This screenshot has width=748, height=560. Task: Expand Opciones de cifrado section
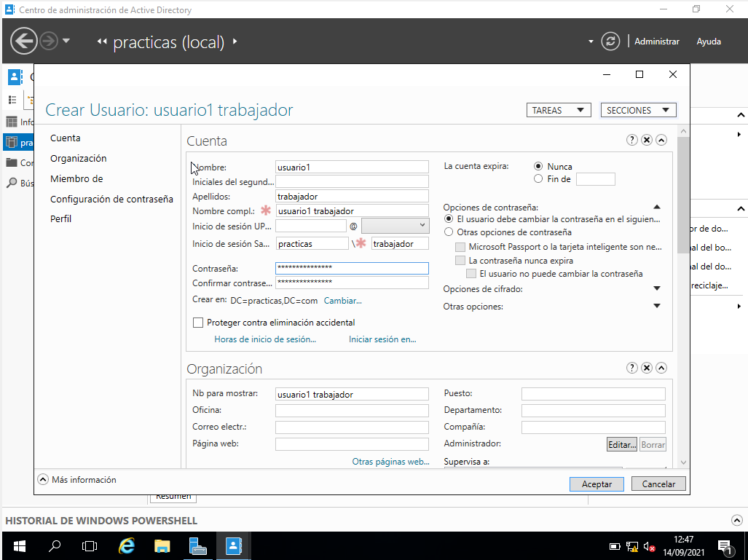click(657, 289)
